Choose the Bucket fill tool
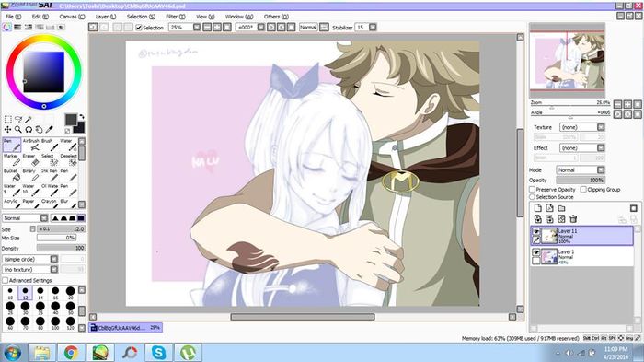Screen dimensions: 644x362 (x=12, y=176)
